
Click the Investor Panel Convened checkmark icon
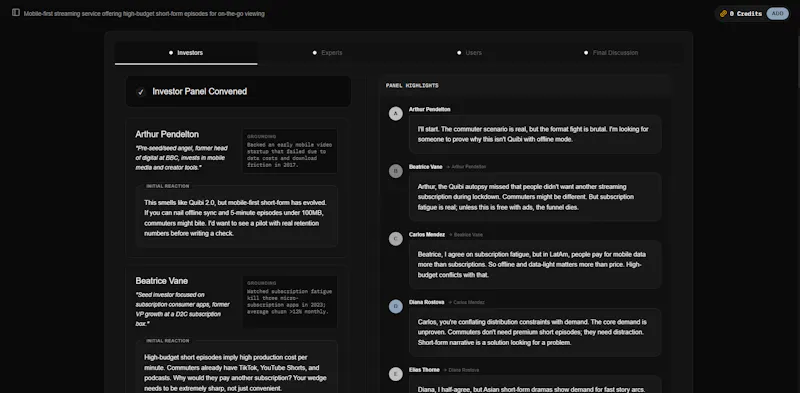coord(141,92)
